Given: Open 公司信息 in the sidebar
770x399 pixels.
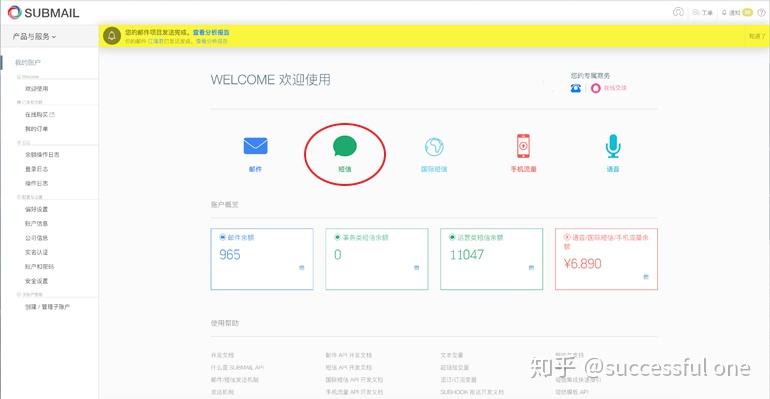Looking at the screenshot, I should (37, 238).
